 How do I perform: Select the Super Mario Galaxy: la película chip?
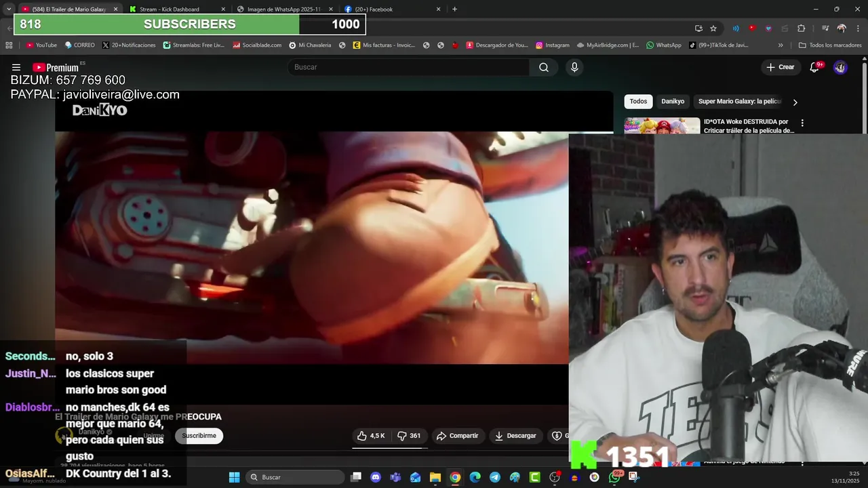(739, 101)
